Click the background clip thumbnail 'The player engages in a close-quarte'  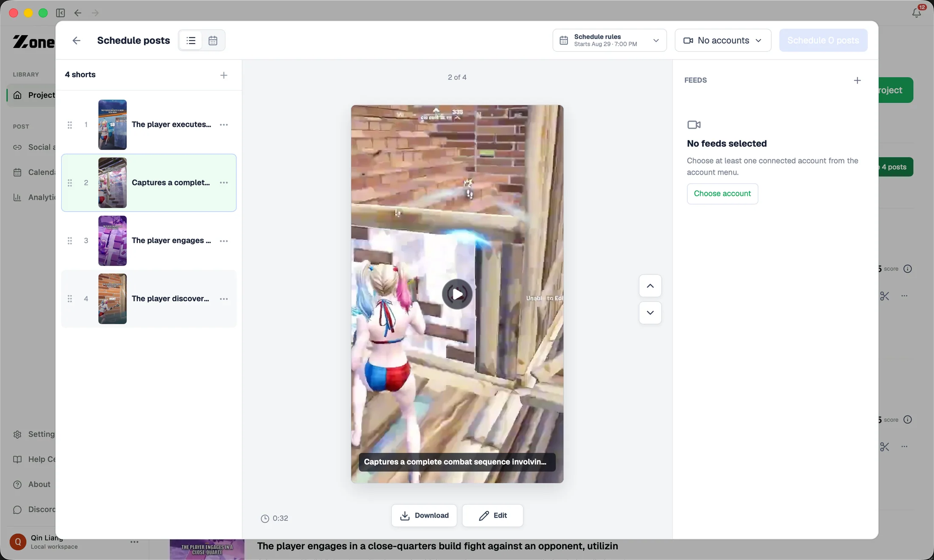(x=207, y=549)
